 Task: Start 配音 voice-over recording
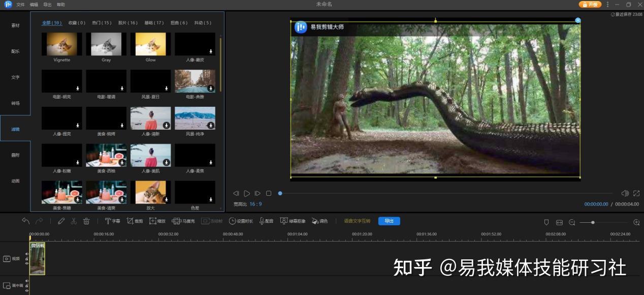(267, 221)
